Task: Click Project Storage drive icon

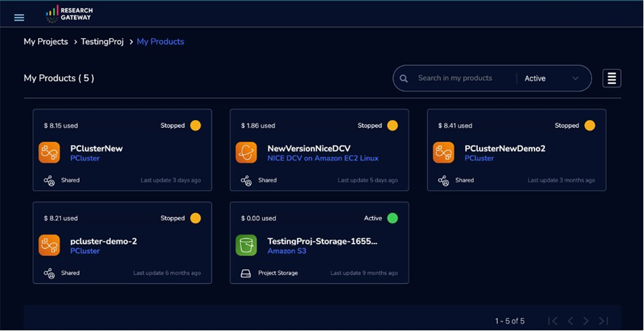Action: (246, 273)
